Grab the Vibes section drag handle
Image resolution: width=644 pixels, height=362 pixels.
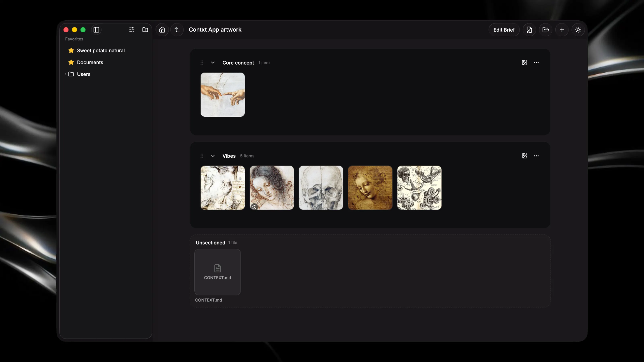(x=202, y=156)
